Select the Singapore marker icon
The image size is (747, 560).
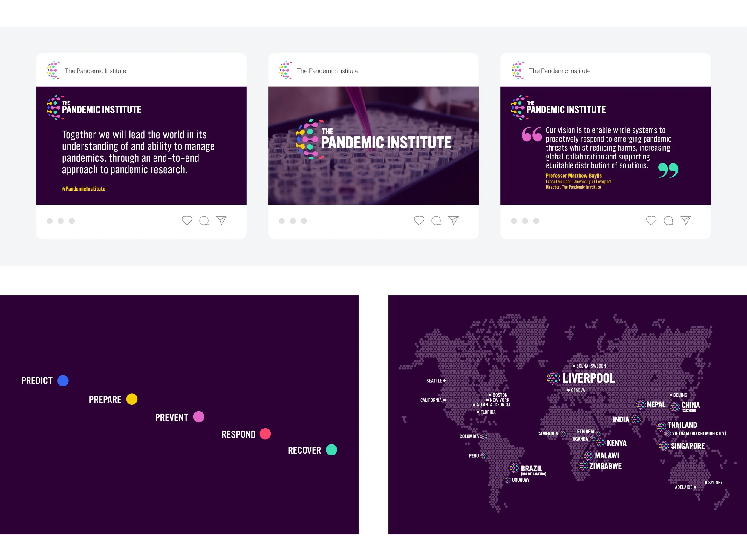coord(664,446)
